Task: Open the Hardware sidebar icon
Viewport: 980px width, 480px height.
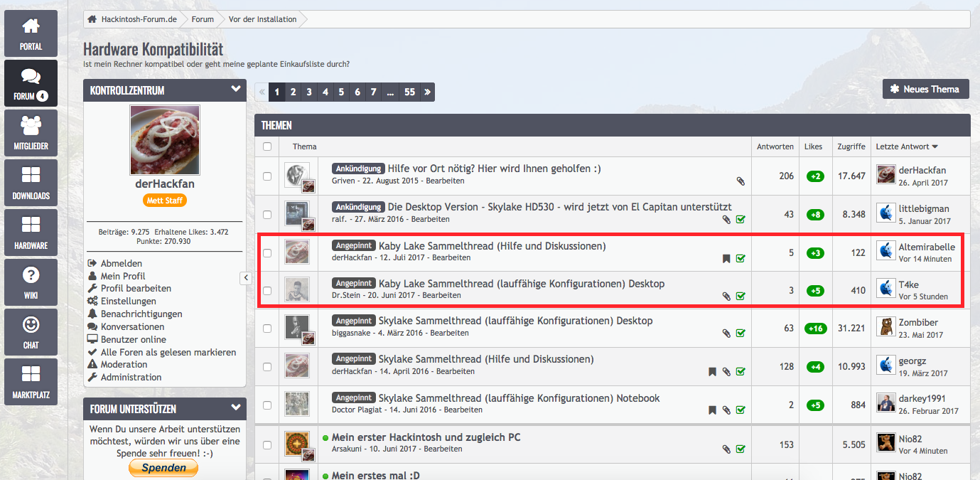Action: coord(31,233)
